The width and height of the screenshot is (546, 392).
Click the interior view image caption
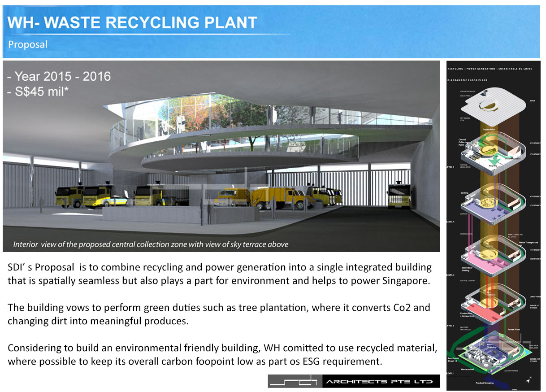pos(151,244)
